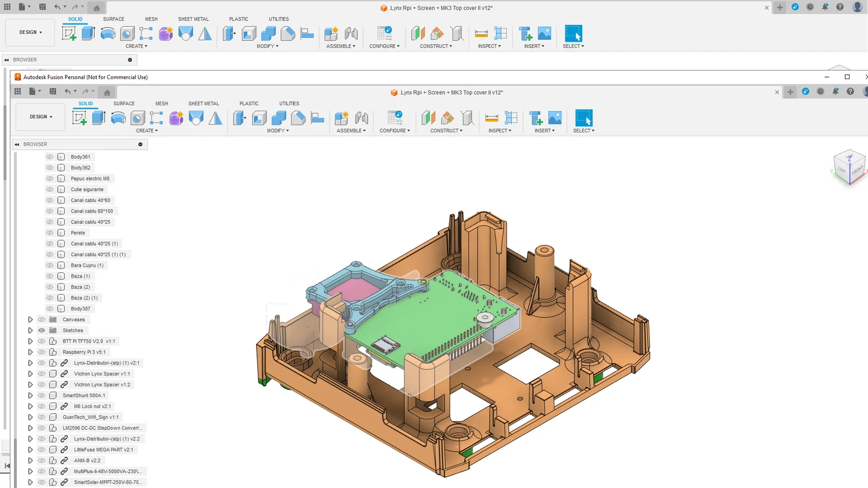
Task: Undo the last action in front window
Action: click(68, 92)
